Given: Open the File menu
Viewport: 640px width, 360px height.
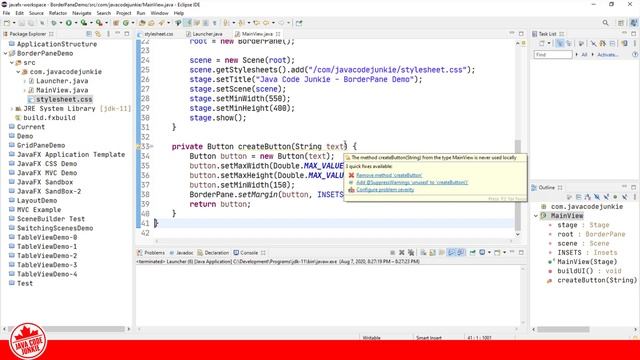Looking at the screenshot, I should [6, 13].
